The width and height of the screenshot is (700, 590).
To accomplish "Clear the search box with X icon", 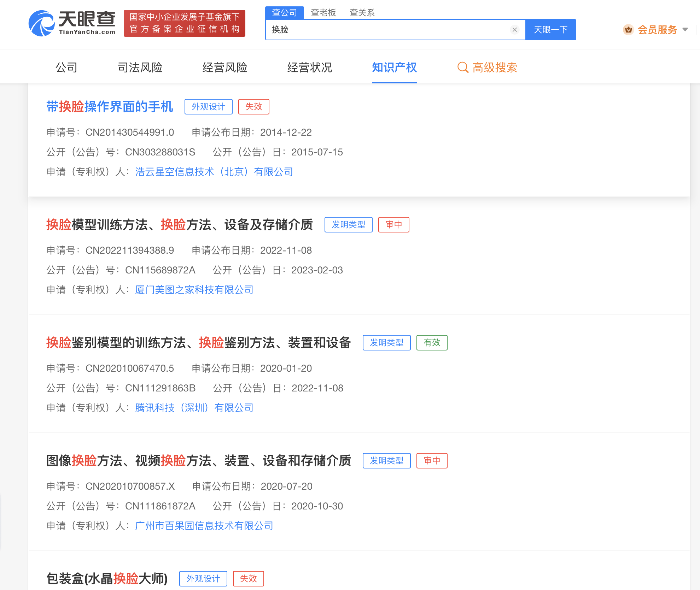I will 515,30.
